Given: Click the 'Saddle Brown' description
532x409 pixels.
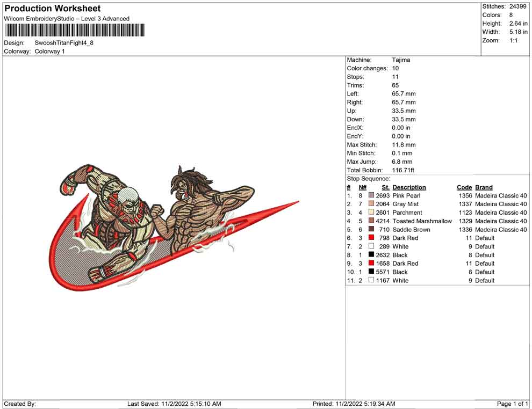Looking at the screenshot, I should click(411, 229).
